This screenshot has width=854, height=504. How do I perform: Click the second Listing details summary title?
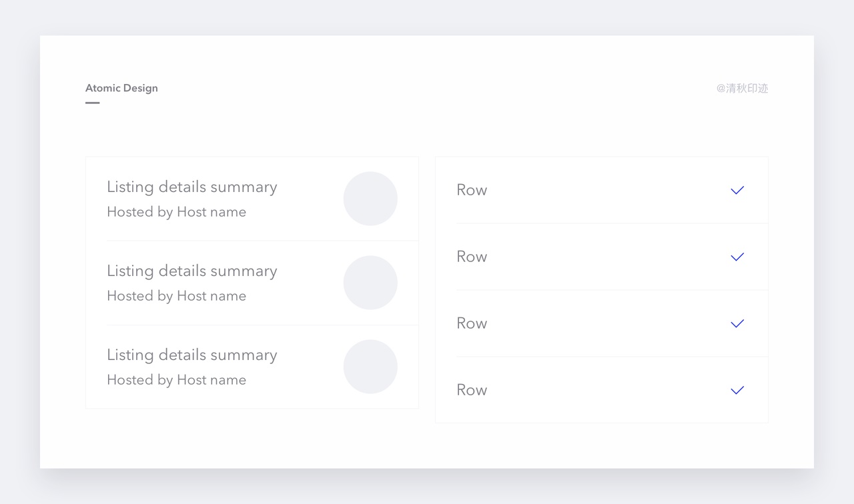(191, 271)
